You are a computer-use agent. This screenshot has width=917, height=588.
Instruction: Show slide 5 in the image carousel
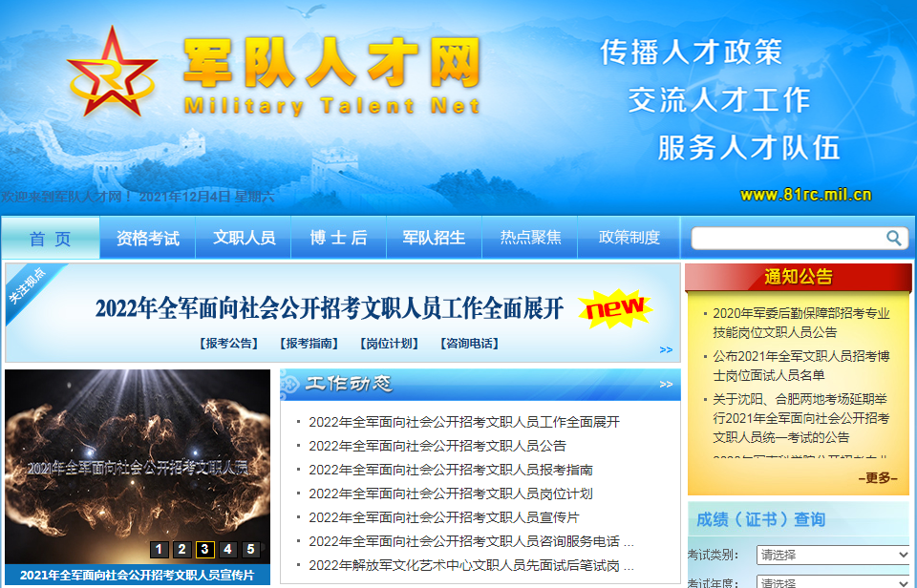[250, 550]
